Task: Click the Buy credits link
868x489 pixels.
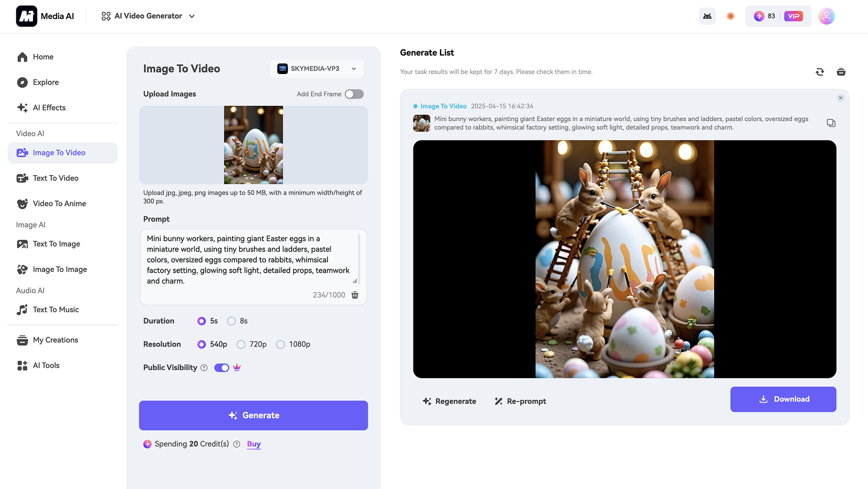Action: (254, 444)
